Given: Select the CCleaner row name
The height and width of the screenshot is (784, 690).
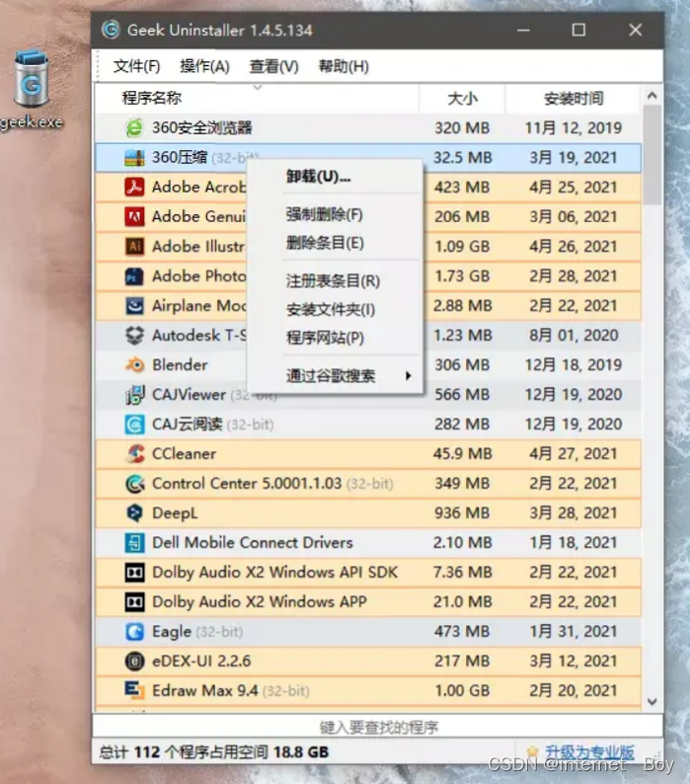Looking at the screenshot, I should coord(184,453).
